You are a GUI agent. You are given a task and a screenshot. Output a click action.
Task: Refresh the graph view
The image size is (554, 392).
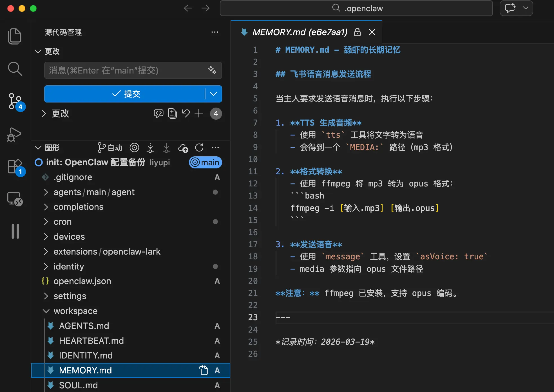click(199, 148)
